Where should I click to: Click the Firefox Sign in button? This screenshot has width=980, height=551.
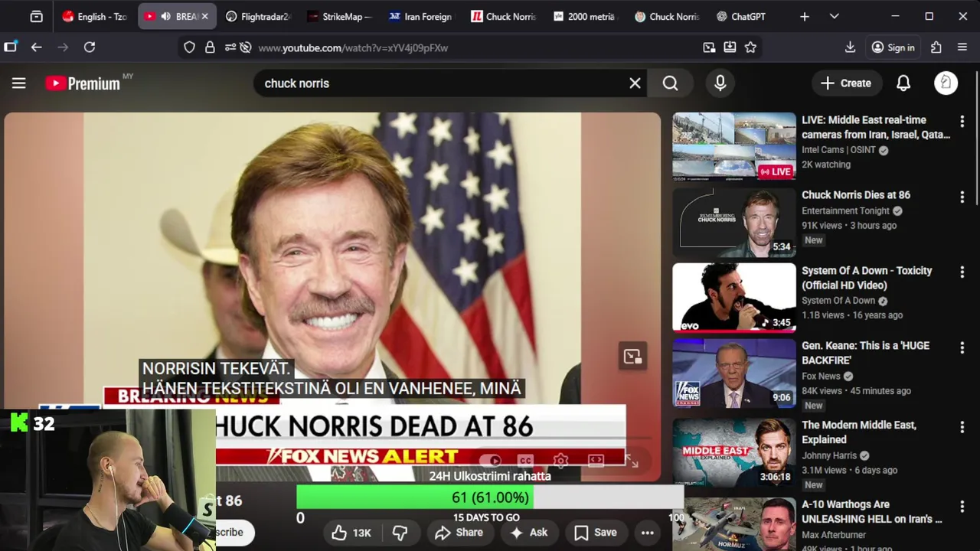click(893, 47)
